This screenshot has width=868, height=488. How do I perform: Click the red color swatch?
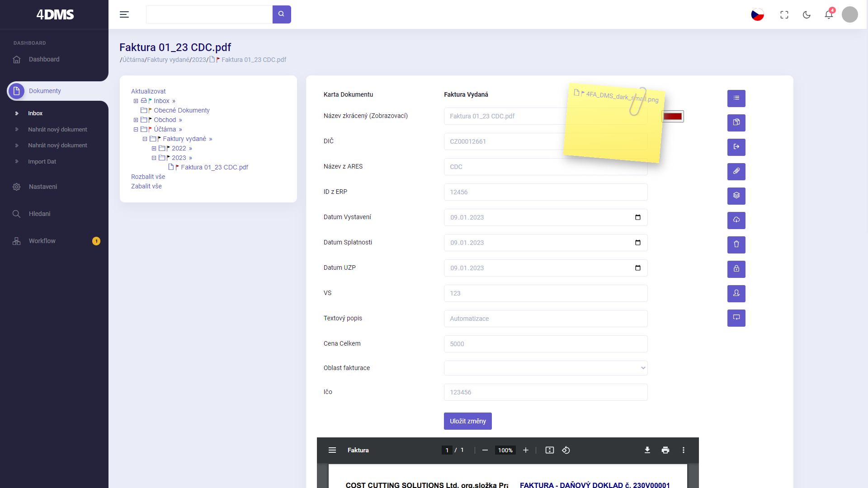[672, 117]
